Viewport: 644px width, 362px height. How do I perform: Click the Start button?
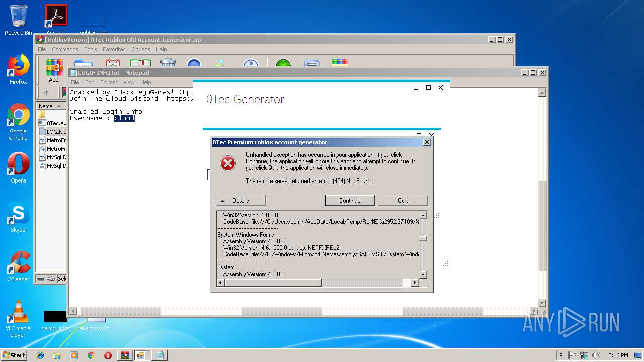pyautogui.click(x=14, y=355)
